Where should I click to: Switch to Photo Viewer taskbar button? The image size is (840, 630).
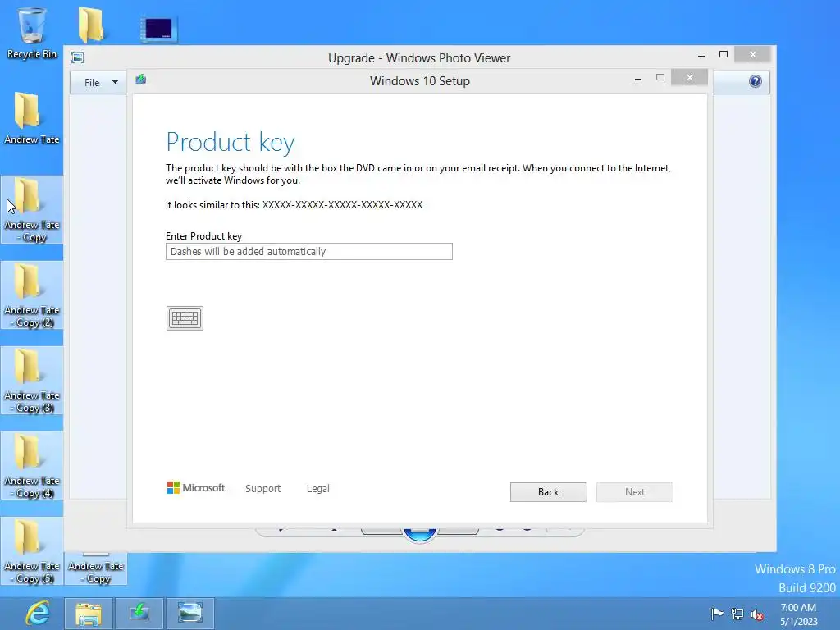[189, 614]
